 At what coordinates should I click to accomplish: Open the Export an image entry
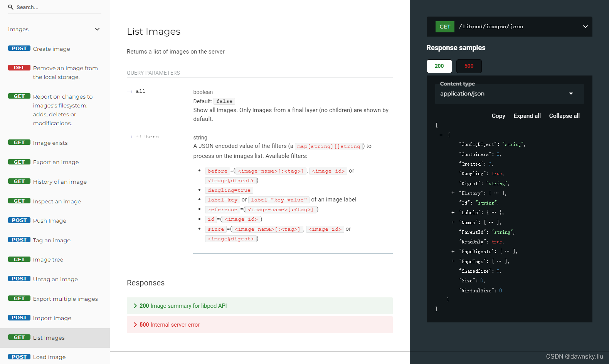click(x=55, y=162)
